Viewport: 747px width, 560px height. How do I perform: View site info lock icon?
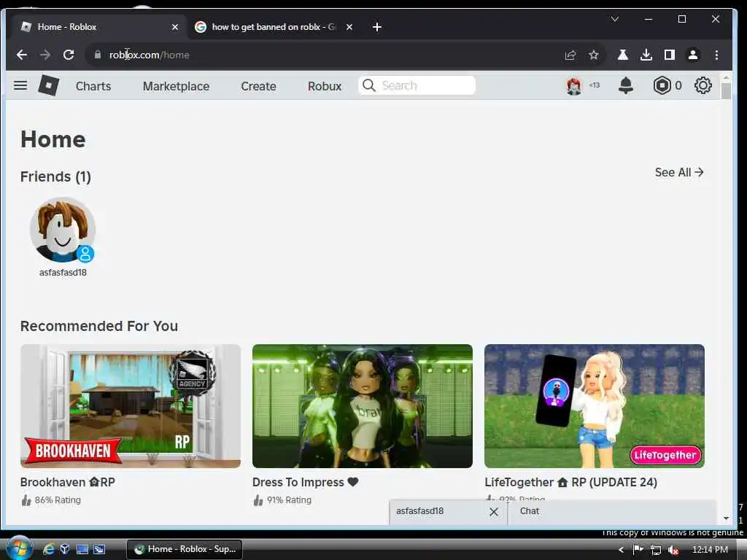tap(98, 55)
